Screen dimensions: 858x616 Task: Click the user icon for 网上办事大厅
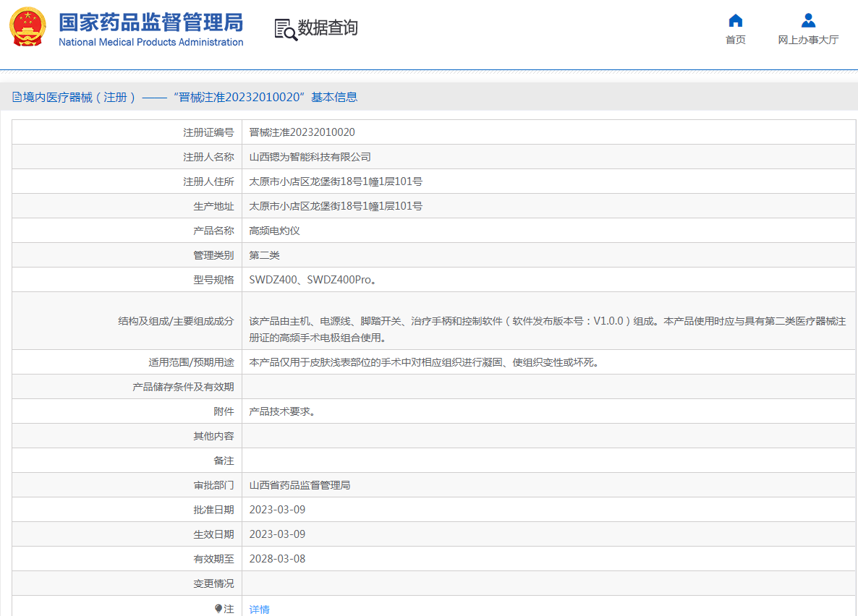[x=808, y=20]
